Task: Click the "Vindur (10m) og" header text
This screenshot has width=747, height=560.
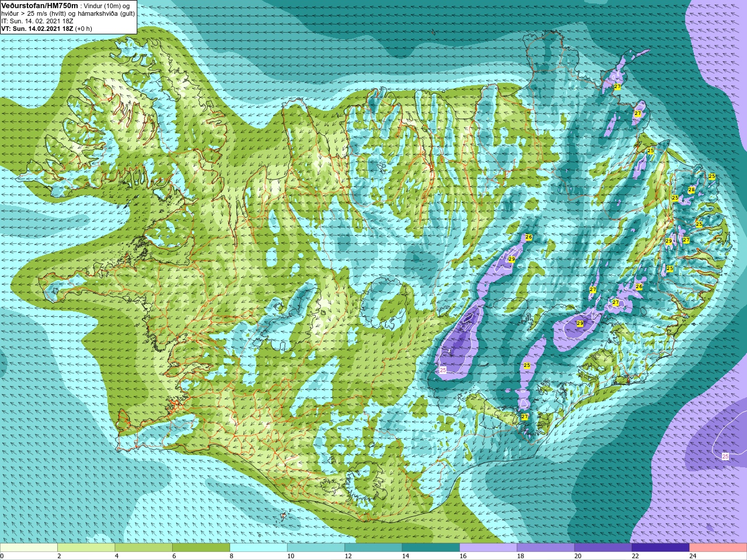Action: point(107,6)
